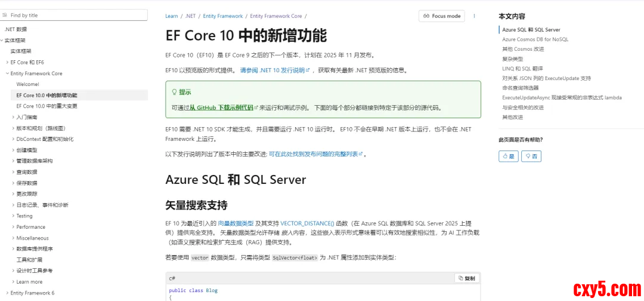Jump to Azure Cosmos DB for NoSQL section
The width and height of the screenshot is (644, 301).
535,39
